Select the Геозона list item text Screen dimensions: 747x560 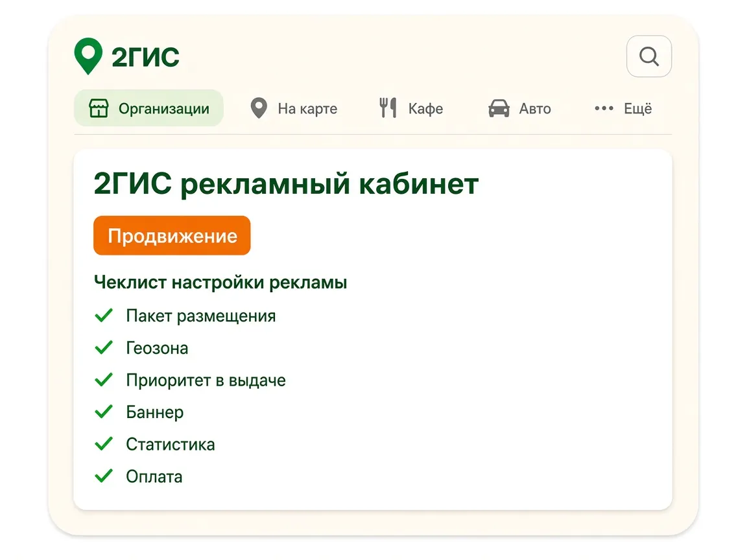pos(157,348)
